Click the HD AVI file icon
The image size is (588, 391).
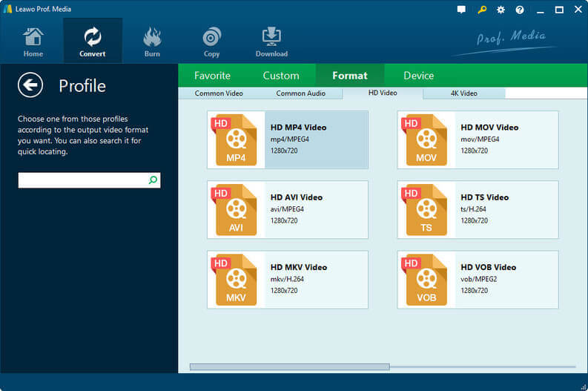click(234, 210)
